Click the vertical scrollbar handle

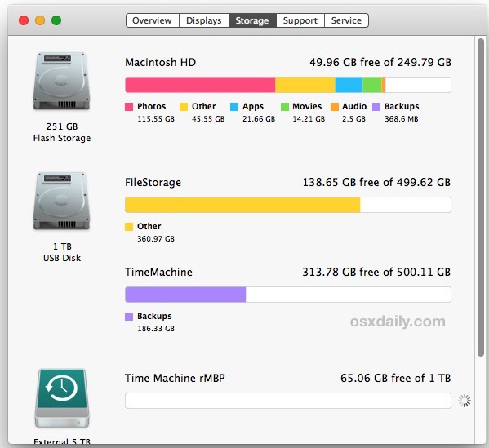(x=481, y=197)
